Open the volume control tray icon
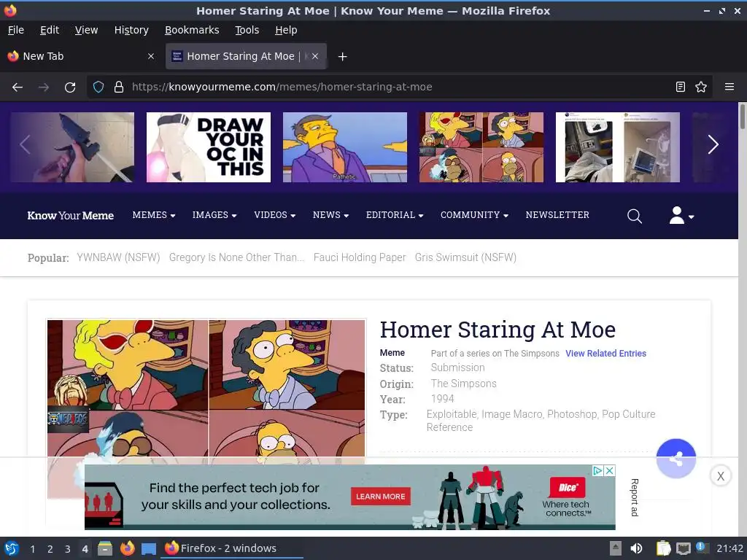The image size is (747, 560). pyautogui.click(x=636, y=548)
